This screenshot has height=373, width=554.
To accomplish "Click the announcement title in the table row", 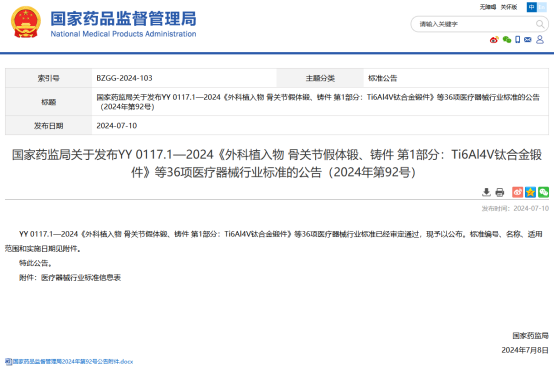I will pyautogui.click(x=318, y=102).
